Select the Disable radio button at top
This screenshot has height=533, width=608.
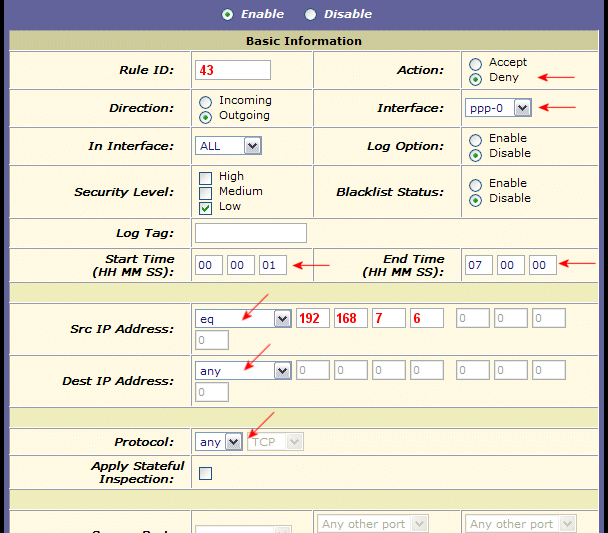[x=310, y=14]
